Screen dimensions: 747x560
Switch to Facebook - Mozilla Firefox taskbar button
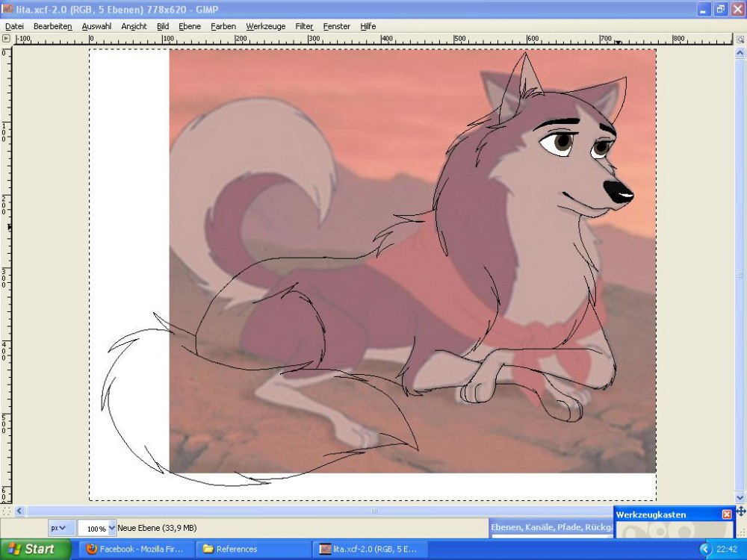tap(137, 549)
